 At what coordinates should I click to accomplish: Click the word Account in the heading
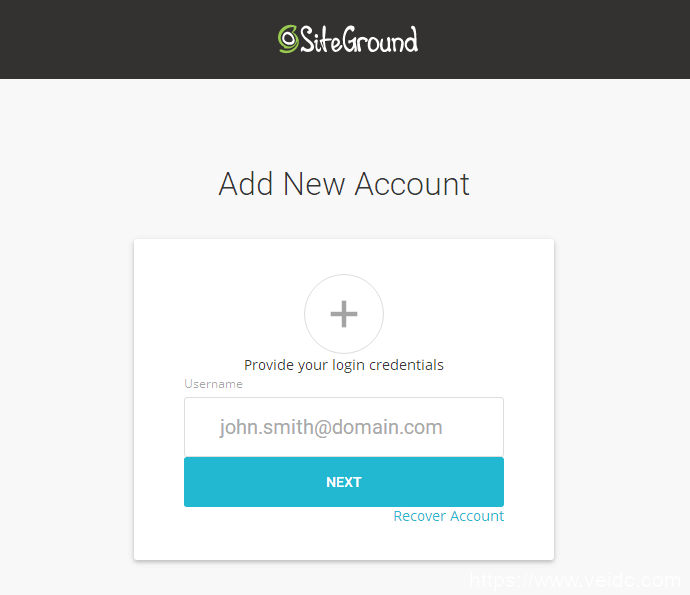tap(412, 184)
